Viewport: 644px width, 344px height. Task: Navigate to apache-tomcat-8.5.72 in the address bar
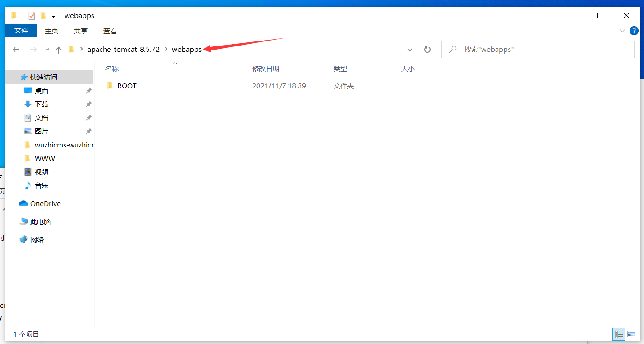coord(124,50)
